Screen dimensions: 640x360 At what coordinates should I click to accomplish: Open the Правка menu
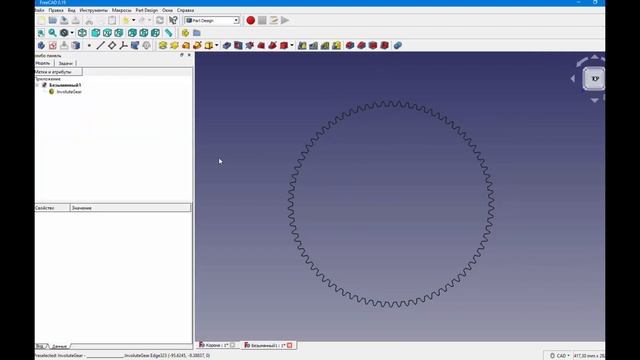coord(56,10)
